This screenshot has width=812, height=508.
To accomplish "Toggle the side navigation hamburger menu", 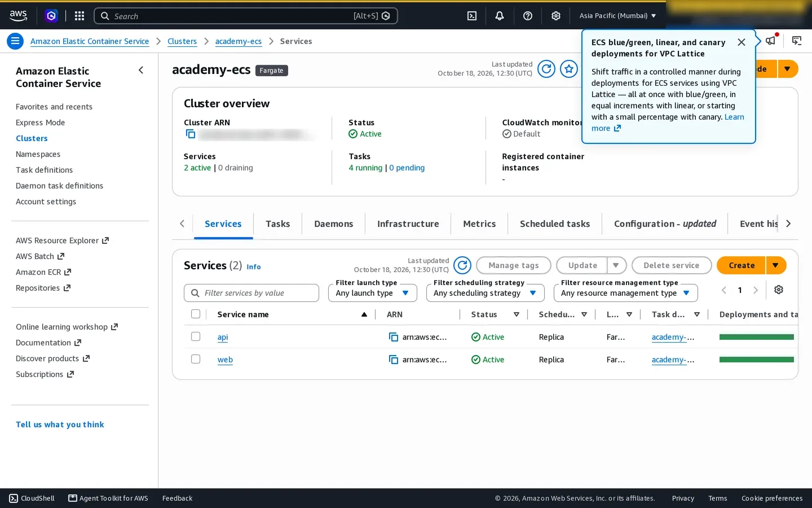I will pyautogui.click(x=15, y=41).
